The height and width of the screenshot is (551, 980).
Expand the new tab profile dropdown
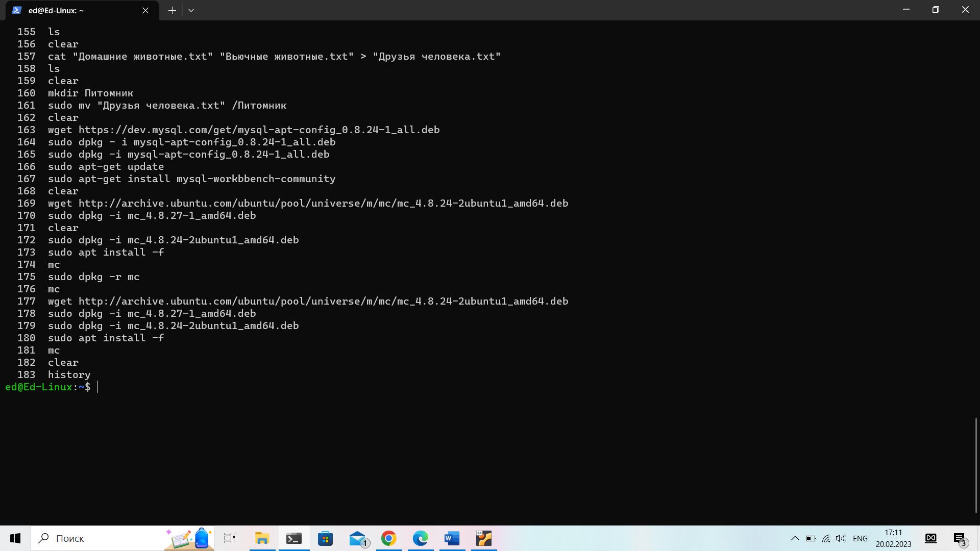pos(191,10)
